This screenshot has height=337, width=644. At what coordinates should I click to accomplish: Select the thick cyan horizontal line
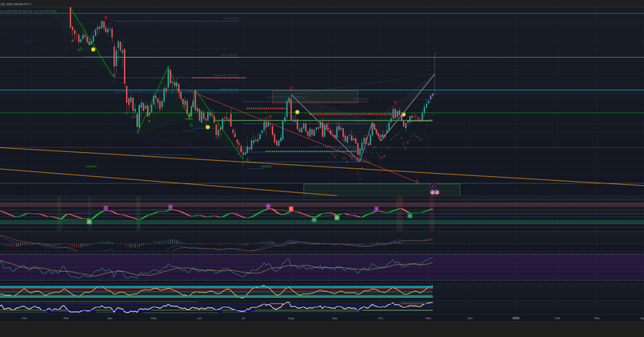[x=322, y=90]
